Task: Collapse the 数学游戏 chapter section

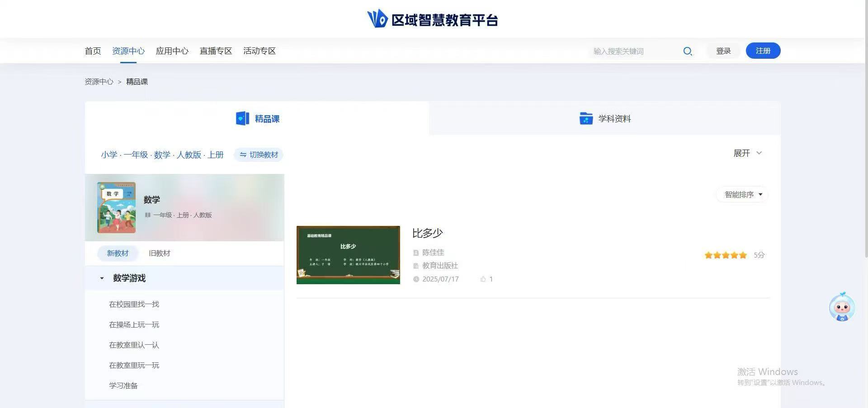Action: 102,278
